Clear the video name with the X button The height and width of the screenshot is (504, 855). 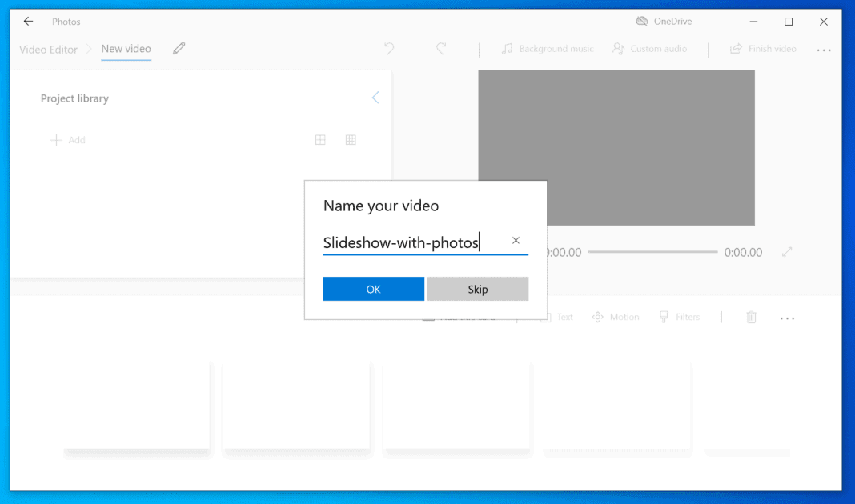516,240
